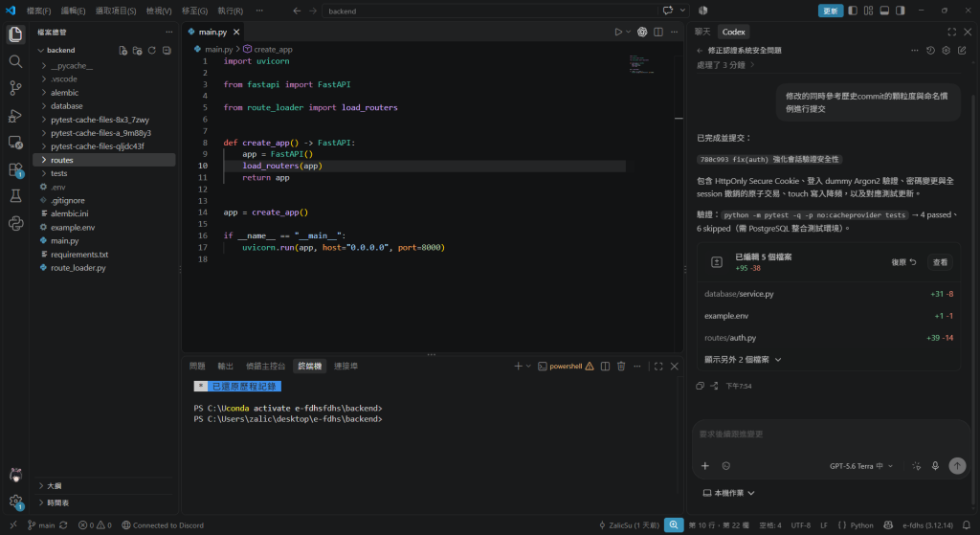The height and width of the screenshot is (535, 980).
Task: Switch to the 問題 panel tab
Action: tap(197, 367)
